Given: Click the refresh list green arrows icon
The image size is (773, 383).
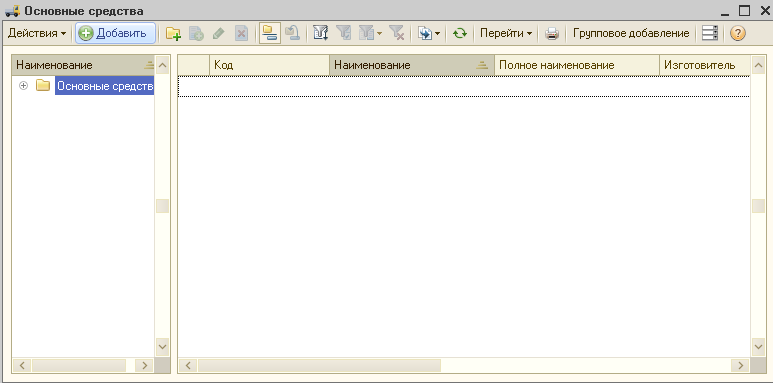Looking at the screenshot, I should click(x=460, y=34).
